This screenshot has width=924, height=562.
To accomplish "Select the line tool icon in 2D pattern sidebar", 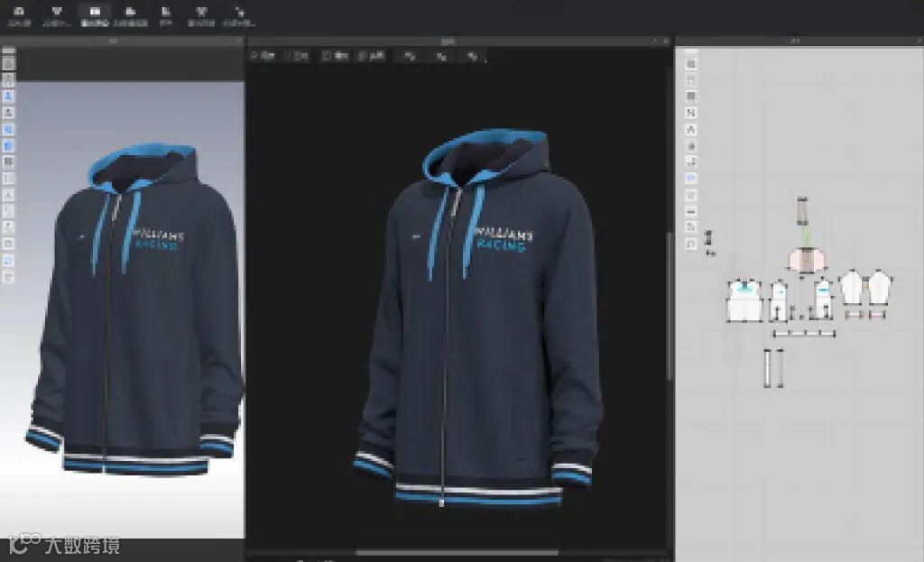I will coord(691,211).
